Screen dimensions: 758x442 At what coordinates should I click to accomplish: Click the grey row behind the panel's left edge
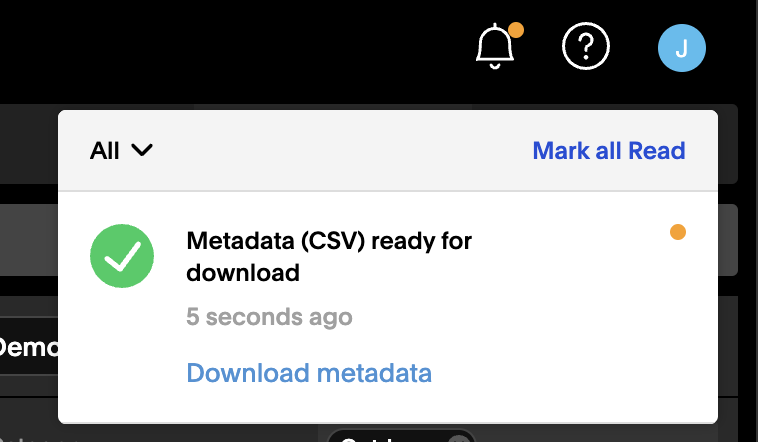click(29, 240)
